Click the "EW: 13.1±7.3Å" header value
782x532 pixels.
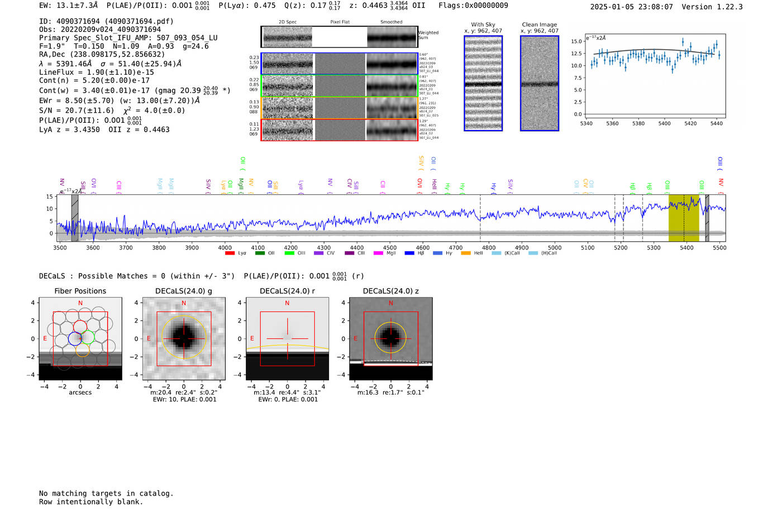click(69, 6)
